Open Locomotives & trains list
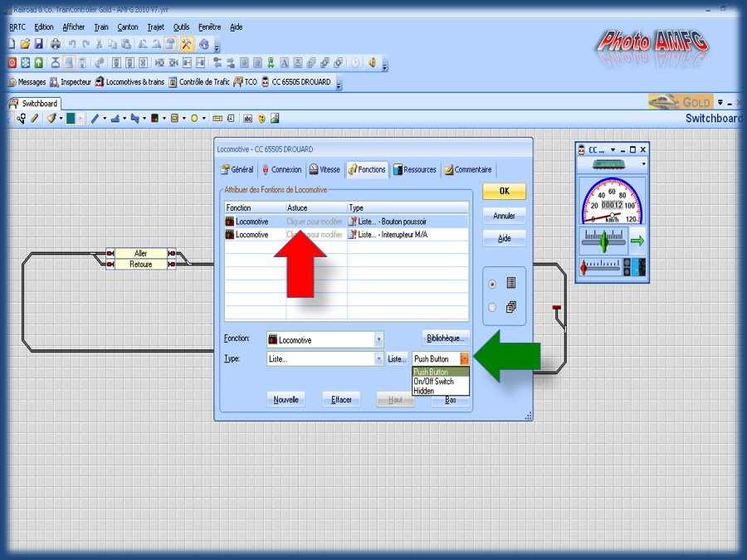 tap(129, 82)
